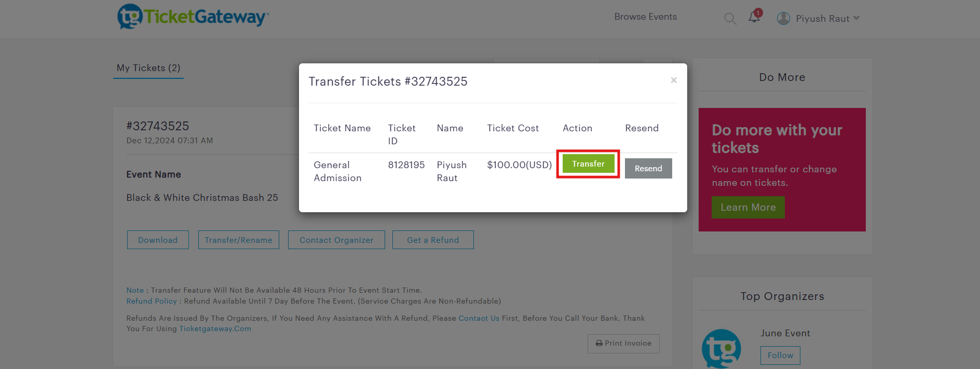The width and height of the screenshot is (980, 369).
Task: Expand the Piyush Raut account dropdown
Action: tap(856, 18)
